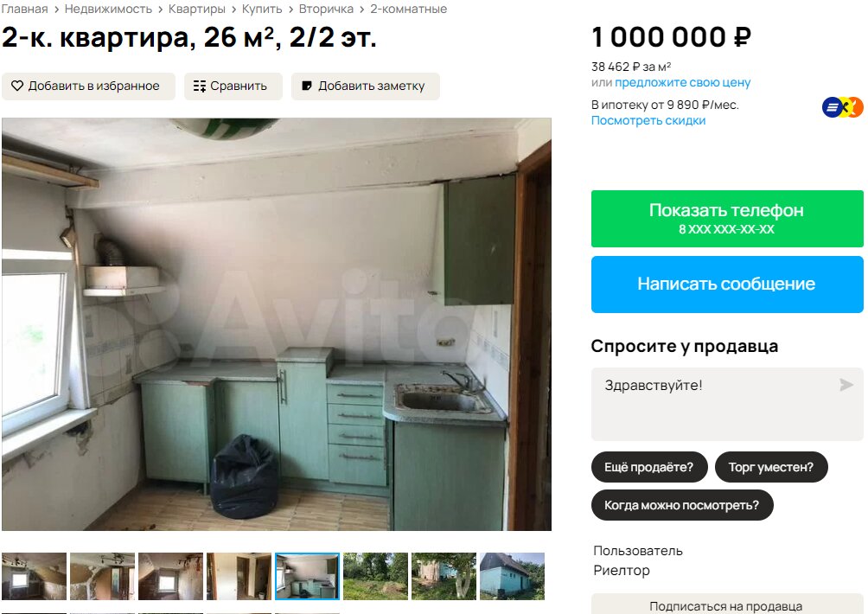This screenshot has height=614, width=868.
Task: Follow предложите свою цену link
Action: point(682,82)
